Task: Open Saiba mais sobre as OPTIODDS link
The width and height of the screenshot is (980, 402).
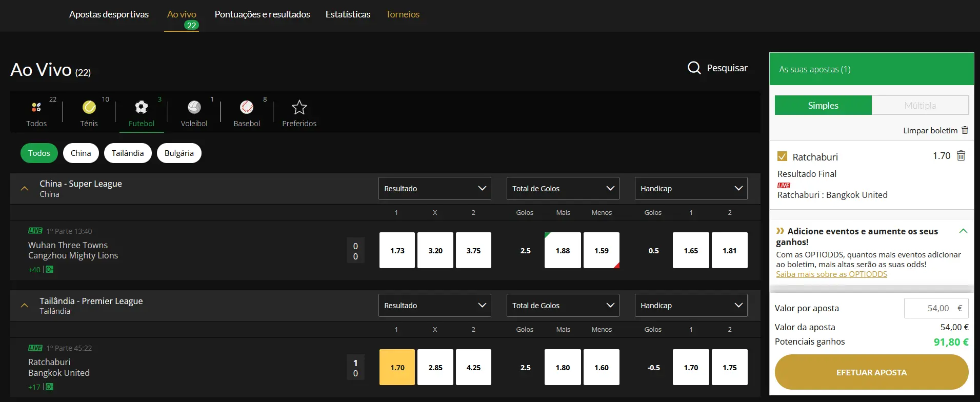Action: [x=831, y=274]
